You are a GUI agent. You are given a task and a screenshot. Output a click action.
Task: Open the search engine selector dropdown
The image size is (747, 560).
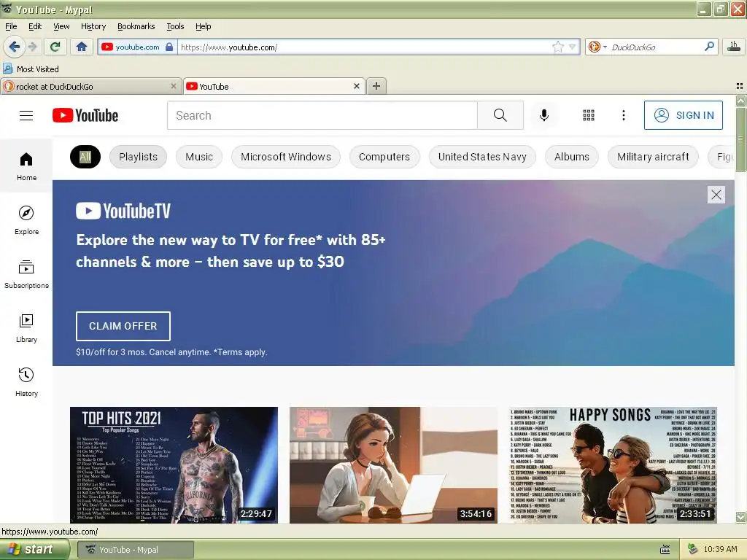click(597, 47)
